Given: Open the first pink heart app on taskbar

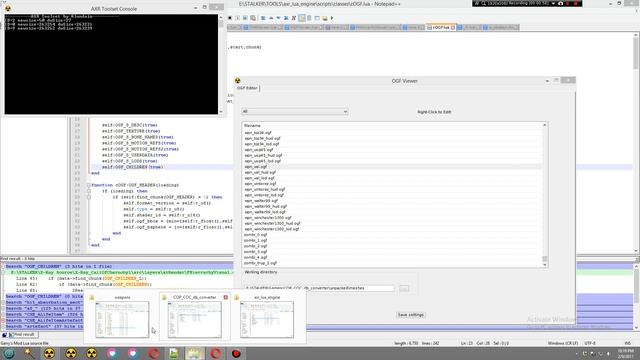Looking at the screenshot, I should pyautogui.click(x=112, y=353).
